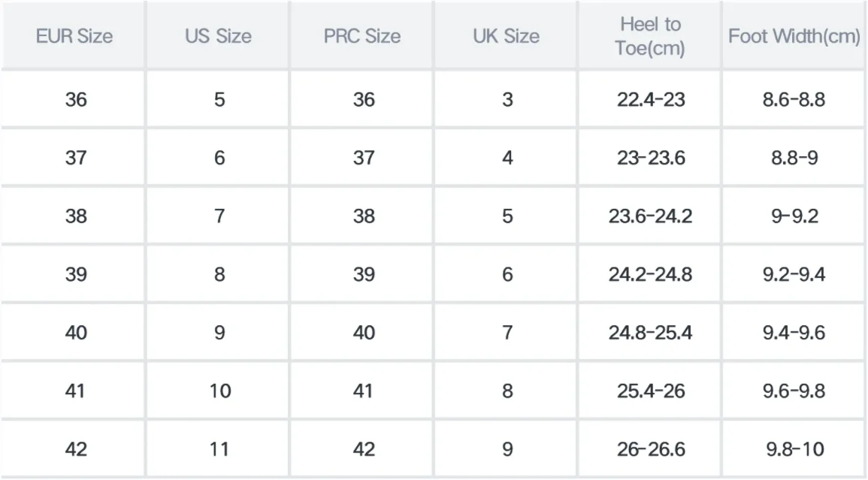Select the UK Size column header
The width and height of the screenshot is (868, 480).
pos(506,36)
